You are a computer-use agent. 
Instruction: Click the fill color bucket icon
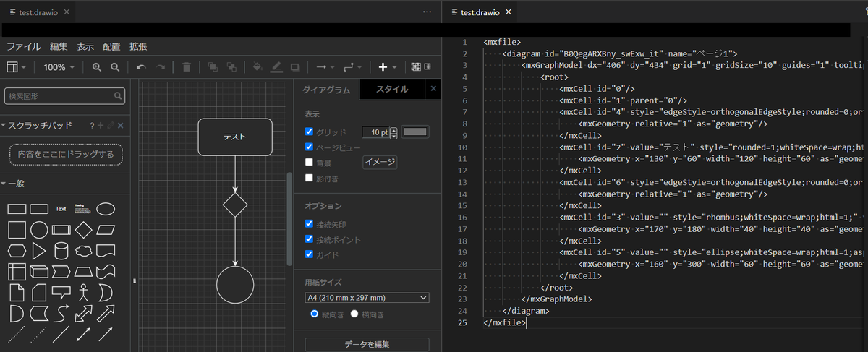pyautogui.click(x=257, y=67)
